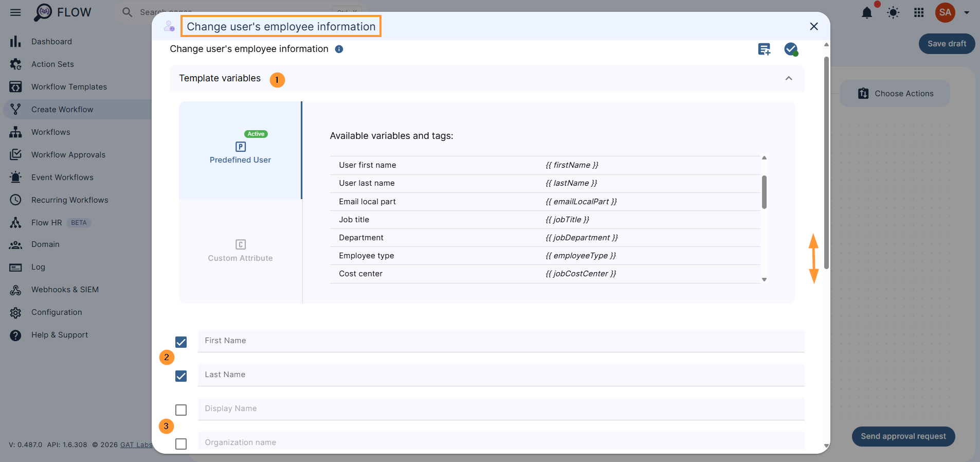Image resolution: width=980 pixels, height=462 pixels.
Task: Click the First Name input field
Action: [x=501, y=341]
